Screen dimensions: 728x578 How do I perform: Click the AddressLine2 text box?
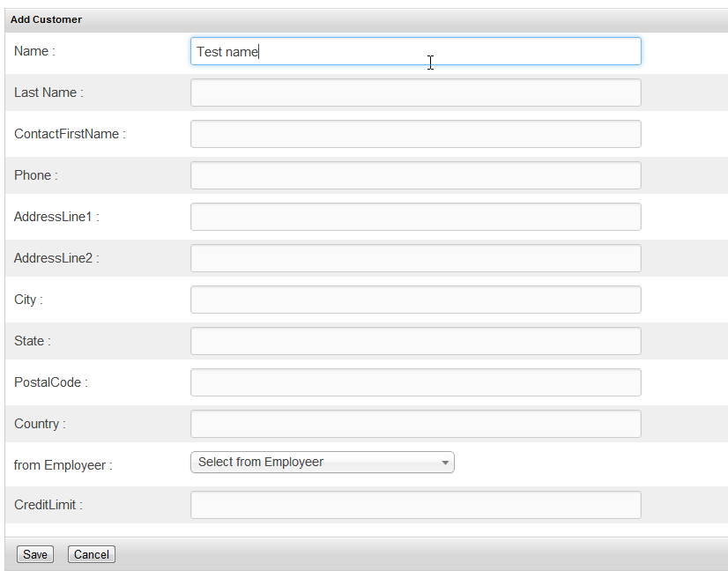pyautogui.click(x=415, y=257)
